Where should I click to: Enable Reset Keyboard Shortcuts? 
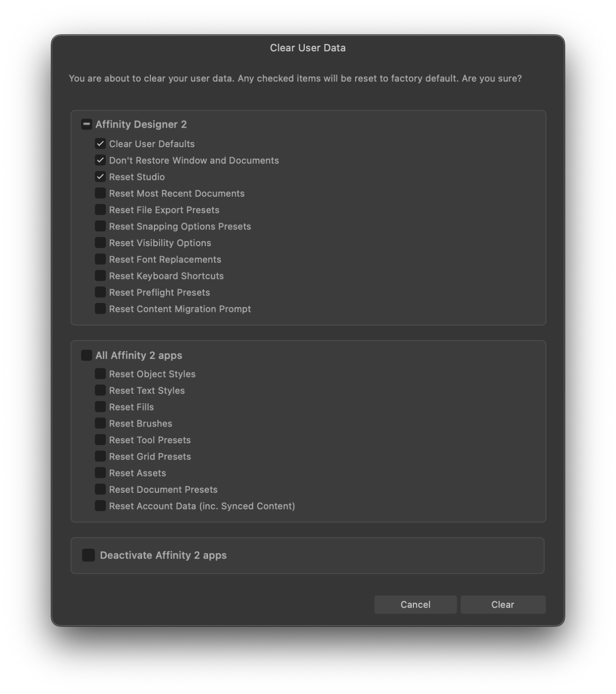(100, 275)
